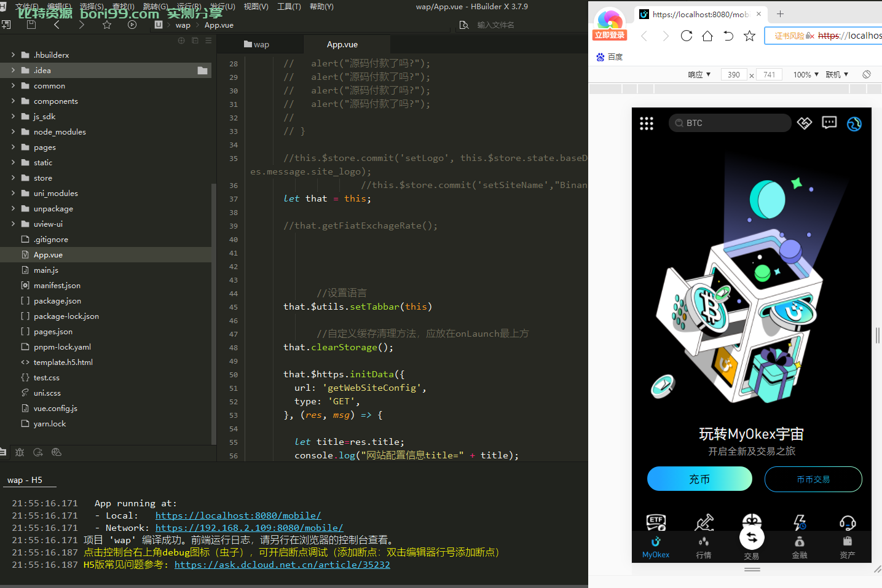The height and width of the screenshot is (588, 882).
Task: Select the wap - H5 console tab
Action: (25, 480)
